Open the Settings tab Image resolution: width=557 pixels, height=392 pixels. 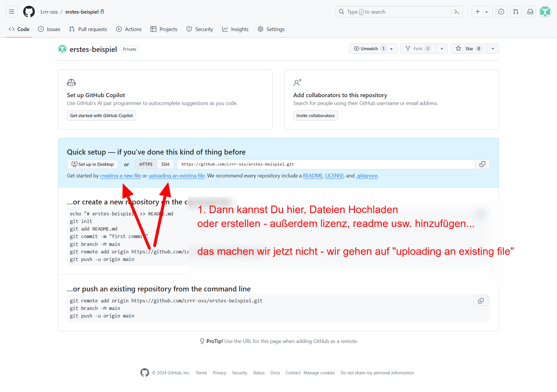pyautogui.click(x=271, y=29)
